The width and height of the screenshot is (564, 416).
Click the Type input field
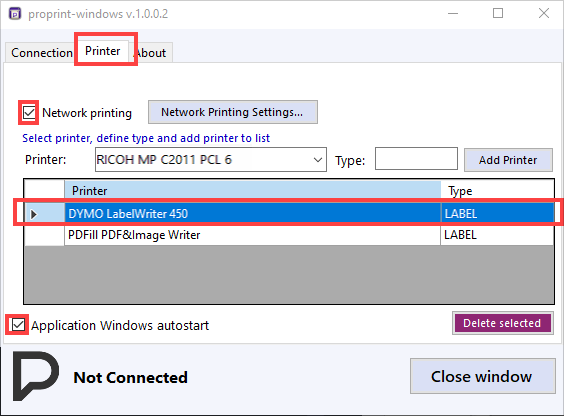tap(416, 158)
